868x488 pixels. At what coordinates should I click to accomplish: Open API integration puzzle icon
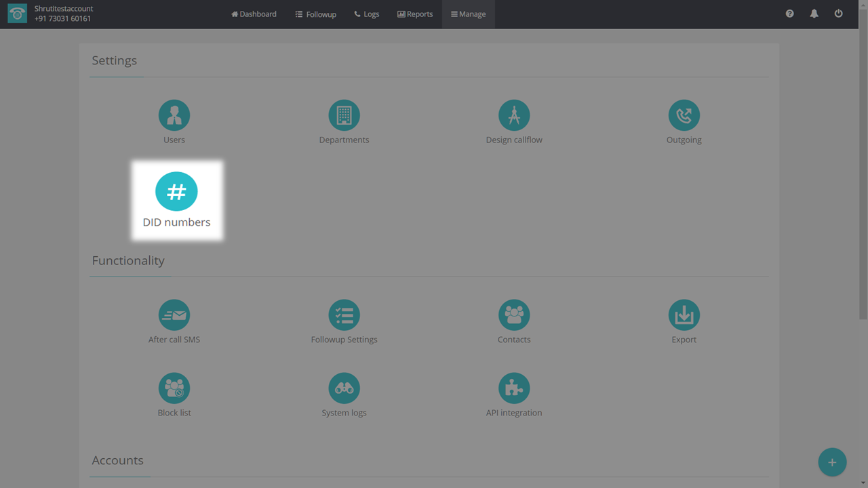(514, 388)
